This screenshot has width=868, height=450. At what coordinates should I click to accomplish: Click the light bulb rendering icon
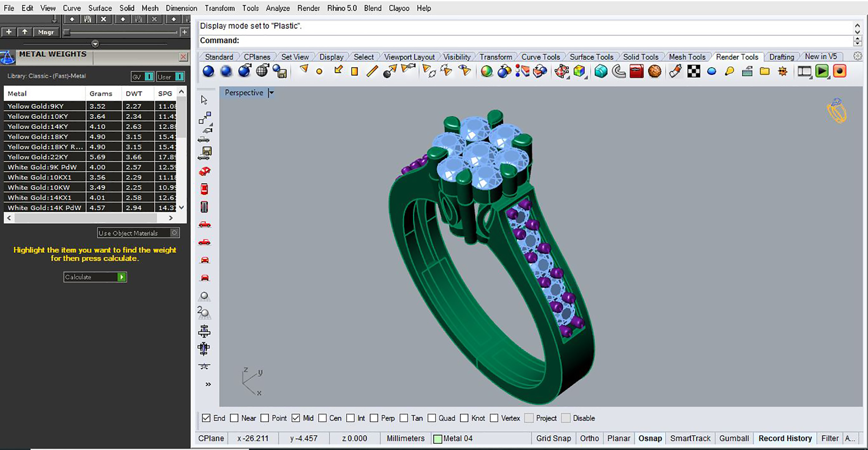729,71
